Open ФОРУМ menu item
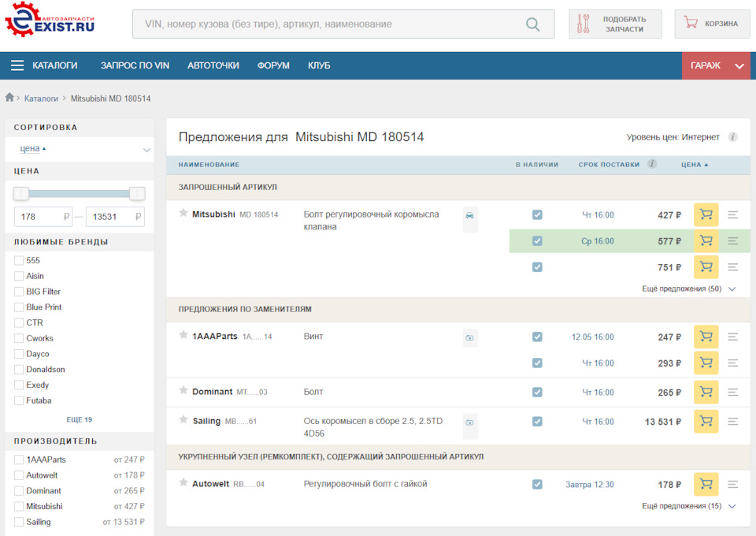This screenshot has width=756, height=536. (x=273, y=65)
